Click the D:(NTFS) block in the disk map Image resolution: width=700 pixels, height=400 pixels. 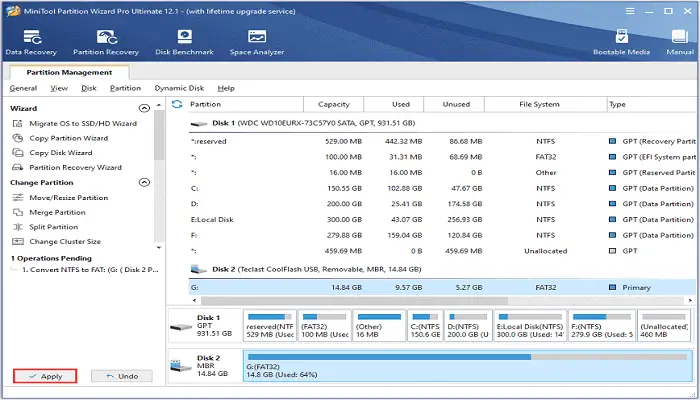(x=469, y=326)
